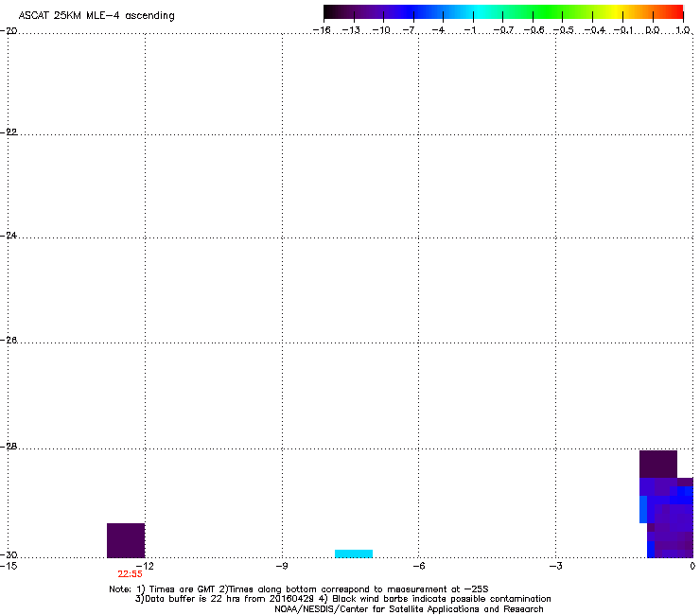Click the red 22:55 time label
700x615 pixels.
click(130, 574)
